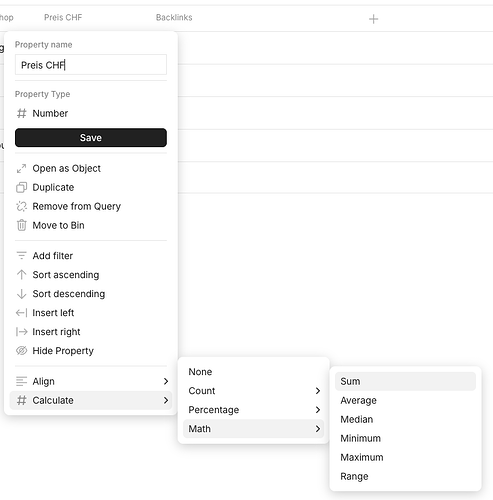Click the Duplicate icon
Viewport: 493px width, 500px height.
click(x=21, y=188)
